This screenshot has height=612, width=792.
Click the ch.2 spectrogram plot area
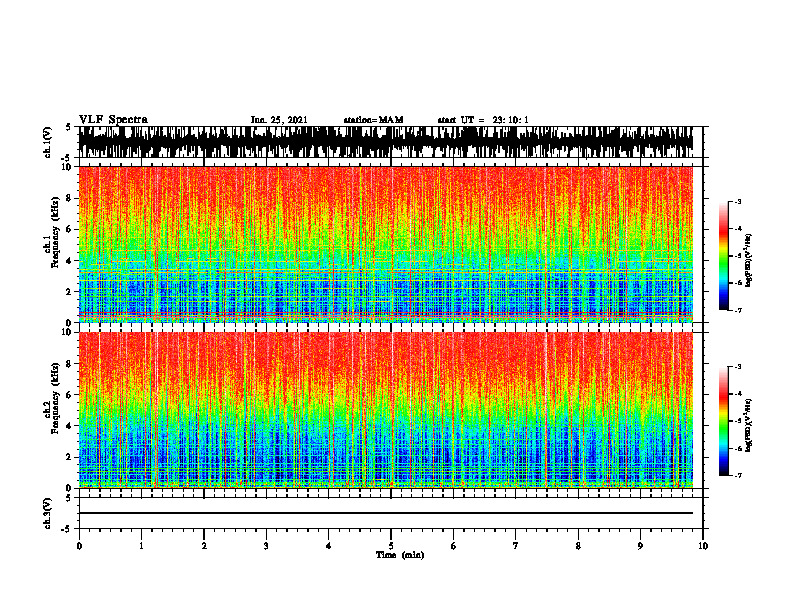click(385, 410)
